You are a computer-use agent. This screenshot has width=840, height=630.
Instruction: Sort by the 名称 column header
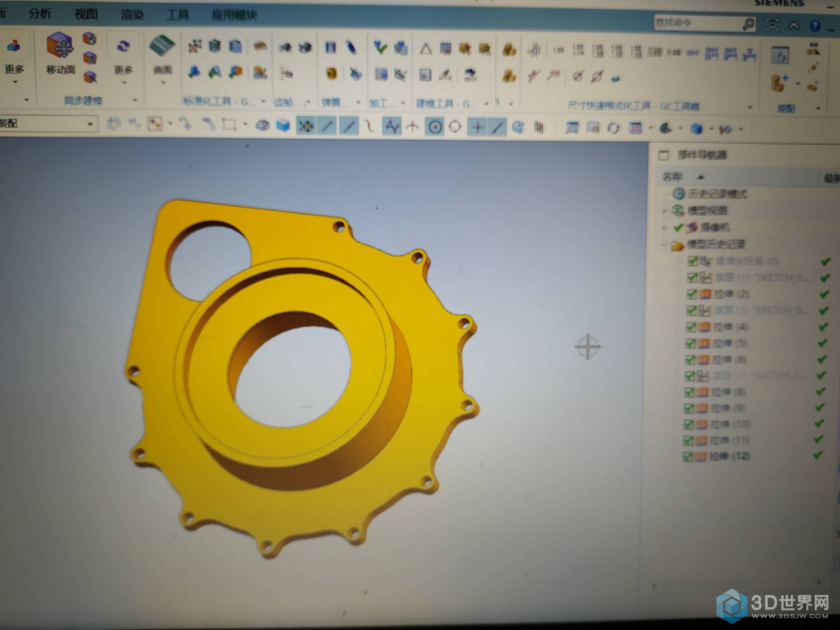(672, 177)
